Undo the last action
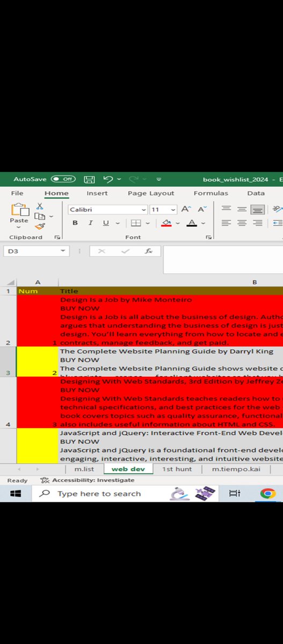283x644 pixels. click(x=108, y=179)
